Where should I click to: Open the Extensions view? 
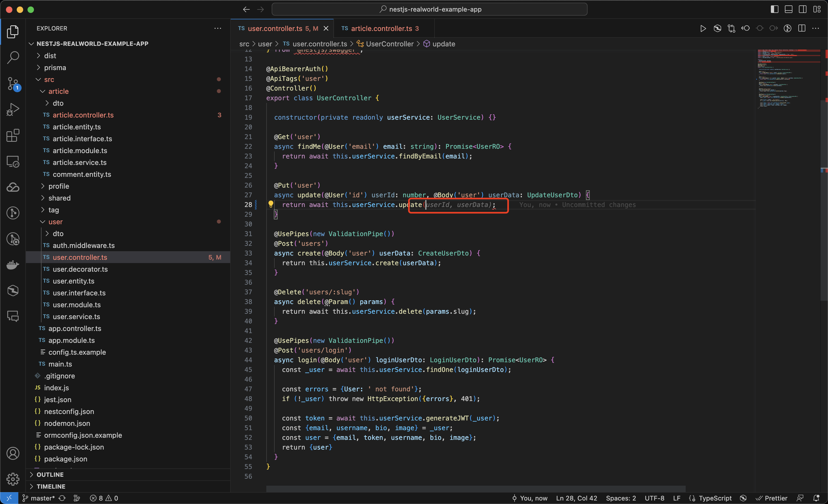coord(13,135)
